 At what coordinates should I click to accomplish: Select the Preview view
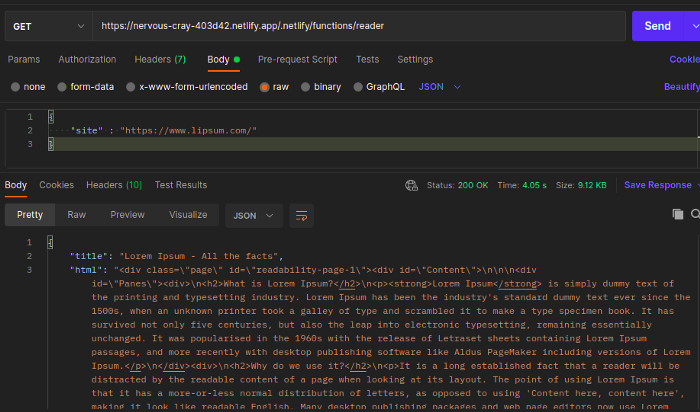click(x=127, y=215)
